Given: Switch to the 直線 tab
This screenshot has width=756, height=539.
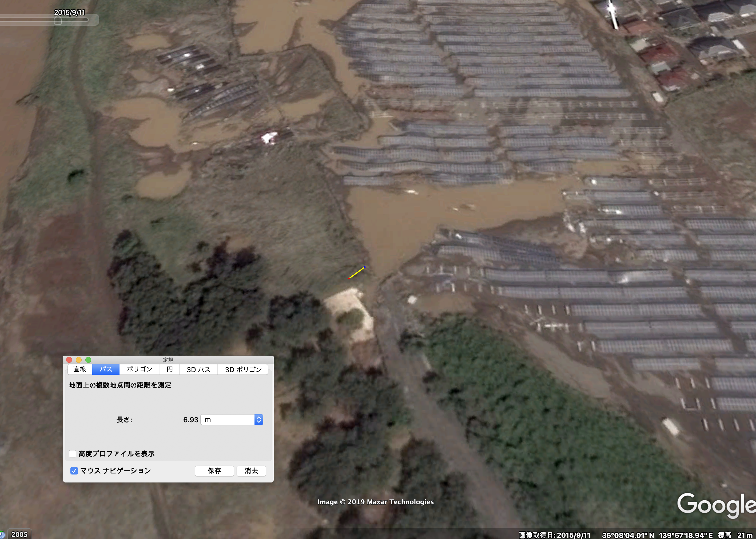Looking at the screenshot, I should pyautogui.click(x=80, y=369).
